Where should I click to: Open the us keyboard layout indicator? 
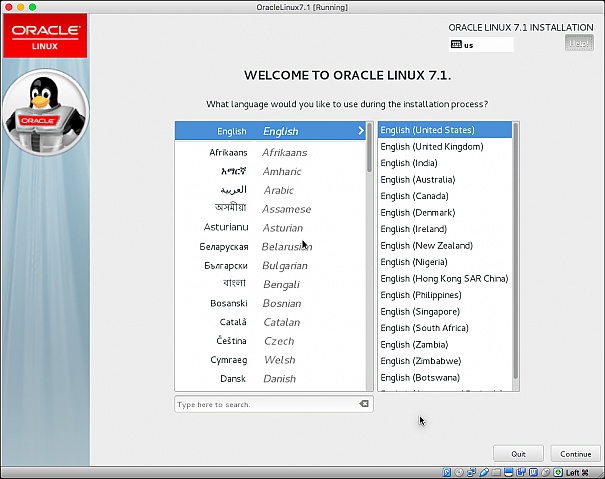pyautogui.click(x=481, y=45)
